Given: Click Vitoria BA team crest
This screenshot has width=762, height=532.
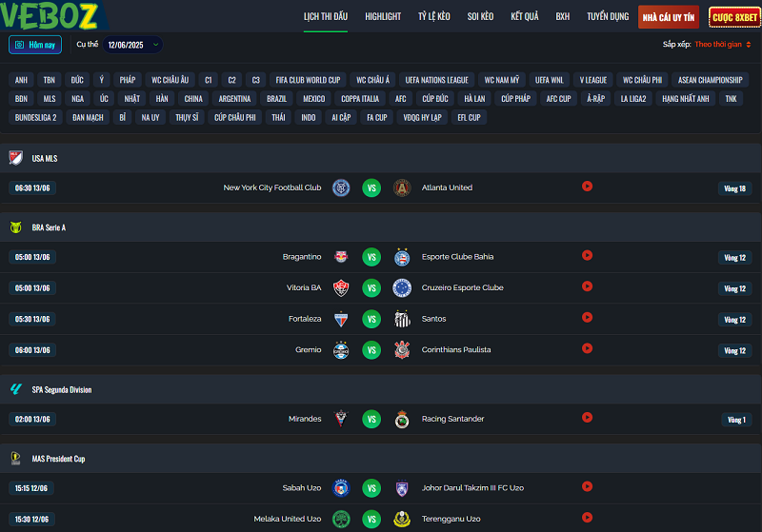Looking at the screenshot, I should (x=341, y=287).
